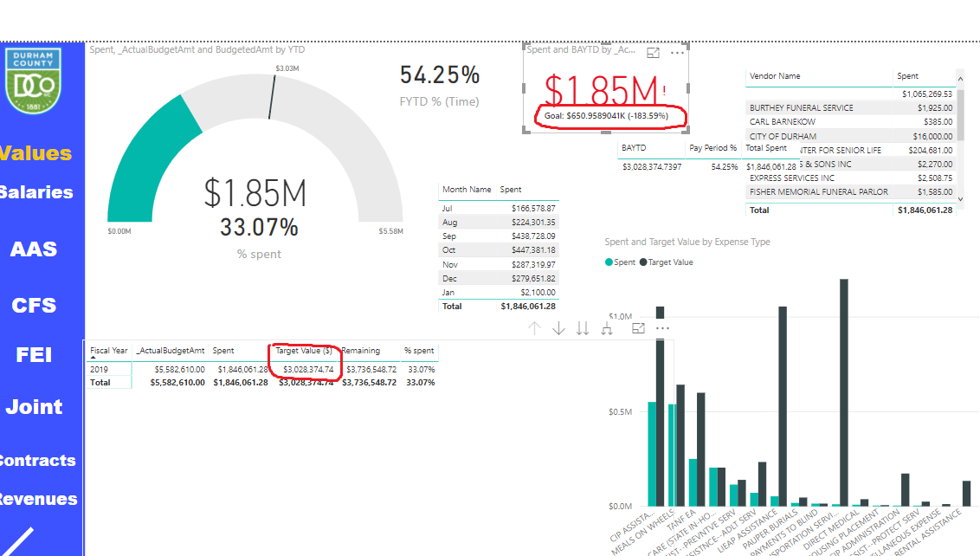
Task: Click the 33.07% spent gauge label
Action: pyautogui.click(x=259, y=228)
